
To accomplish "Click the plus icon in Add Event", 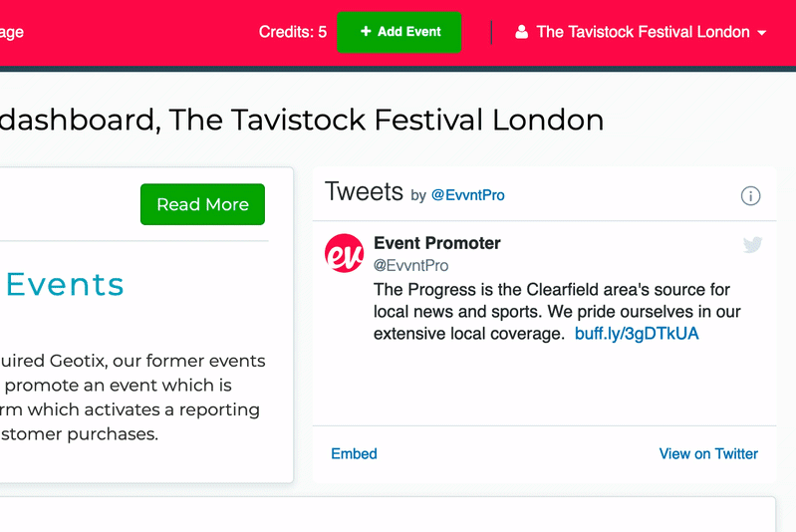I will click(366, 32).
